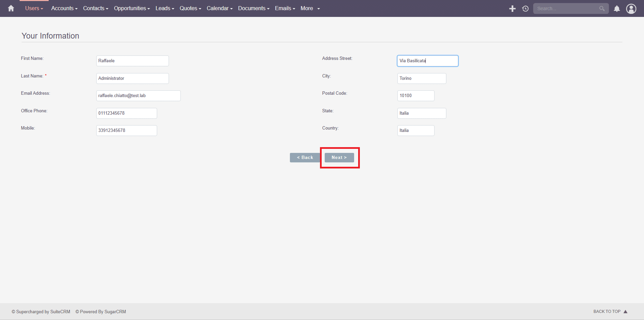
Task: Click the First Name input field
Action: (132, 61)
